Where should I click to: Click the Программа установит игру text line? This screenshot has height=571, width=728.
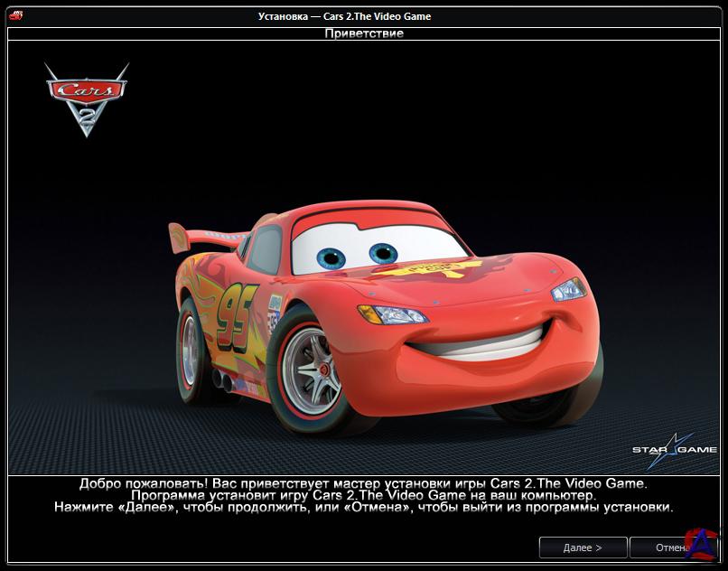click(x=363, y=496)
